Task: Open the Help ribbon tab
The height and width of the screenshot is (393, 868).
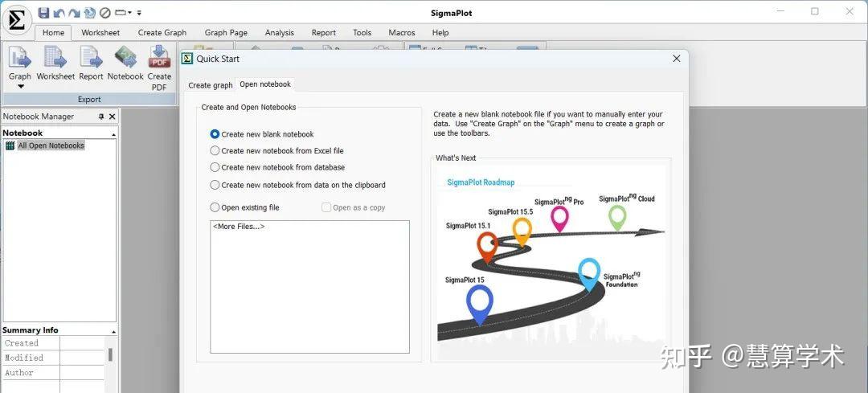Action: click(440, 33)
